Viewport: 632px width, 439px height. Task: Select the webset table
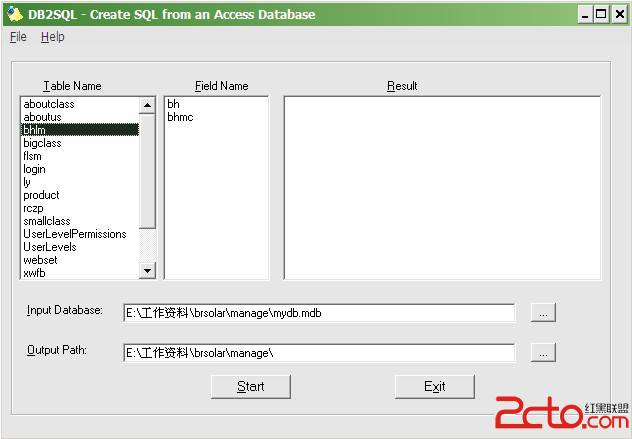pyautogui.click(x=80, y=260)
